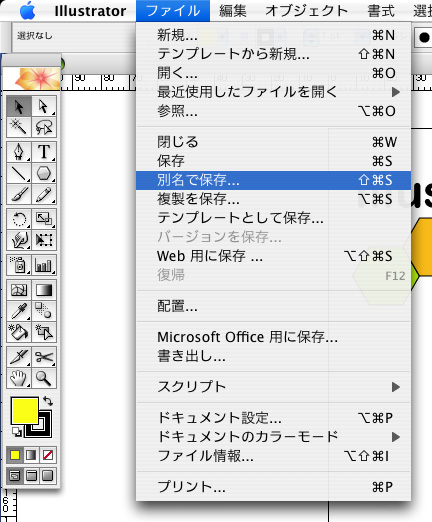Open the Apple menu
The height and width of the screenshot is (522, 432).
pyautogui.click(x=28, y=11)
